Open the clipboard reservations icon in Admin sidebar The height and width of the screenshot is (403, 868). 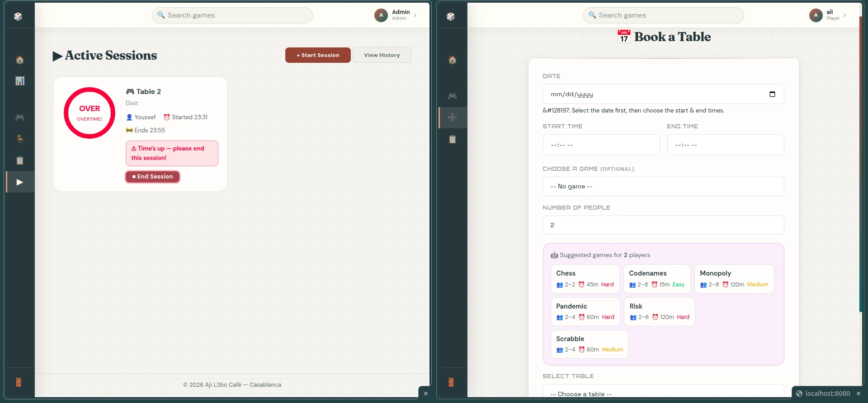tap(20, 160)
